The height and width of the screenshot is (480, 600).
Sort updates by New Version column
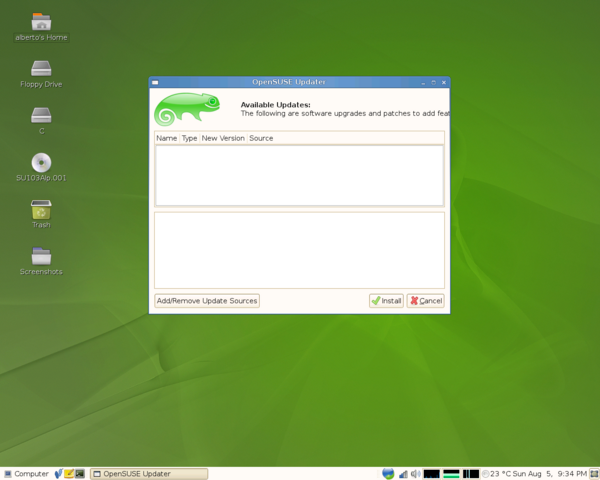223,138
